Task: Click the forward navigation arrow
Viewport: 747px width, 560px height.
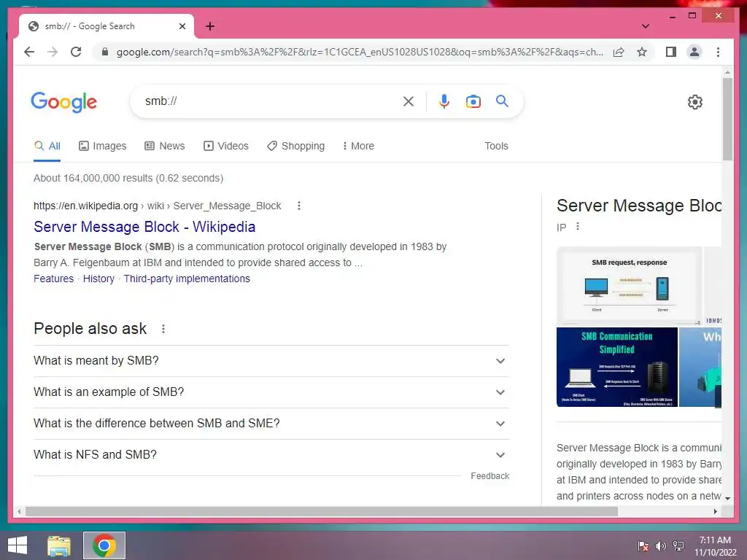Action: click(53, 52)
